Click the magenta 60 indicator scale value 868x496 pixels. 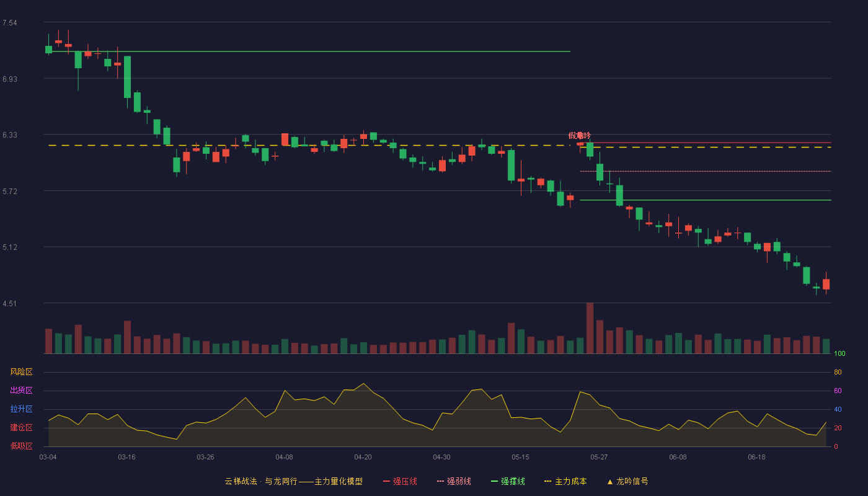pos(838,391)
